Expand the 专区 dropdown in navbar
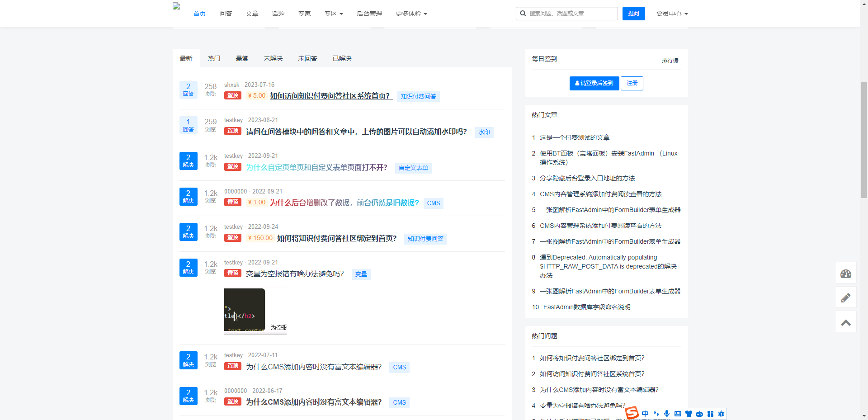 (334, 14)
